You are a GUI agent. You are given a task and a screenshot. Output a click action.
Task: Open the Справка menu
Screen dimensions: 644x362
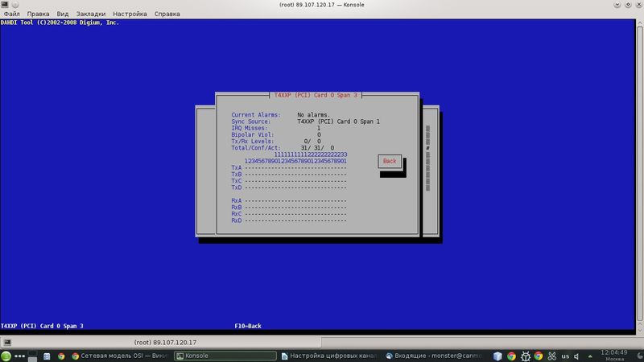tap(167, 14)
